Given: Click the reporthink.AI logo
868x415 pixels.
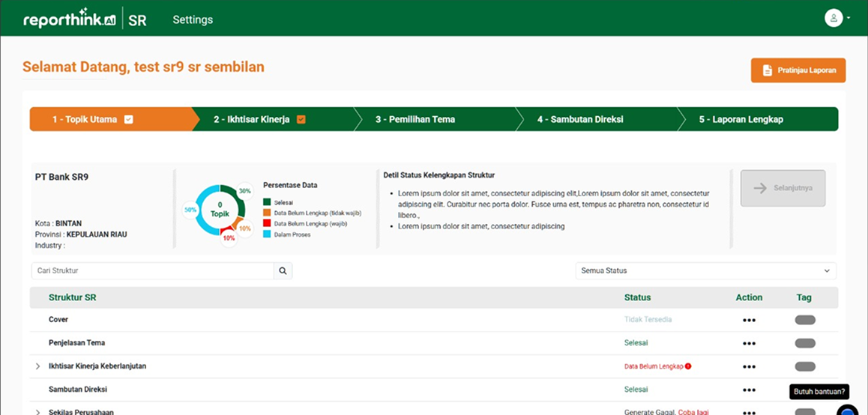Looking at the screenshot, I should pyautogui.click(x=69, y=20).
